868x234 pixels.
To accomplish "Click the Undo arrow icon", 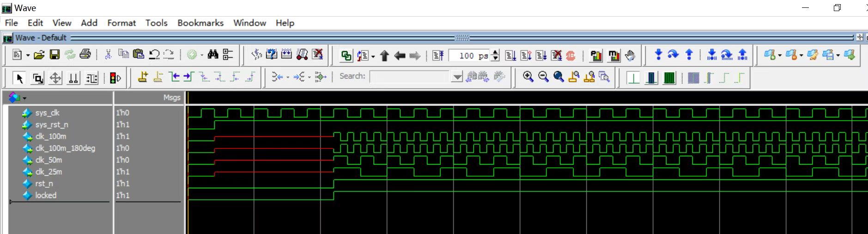I will [154, 55].
